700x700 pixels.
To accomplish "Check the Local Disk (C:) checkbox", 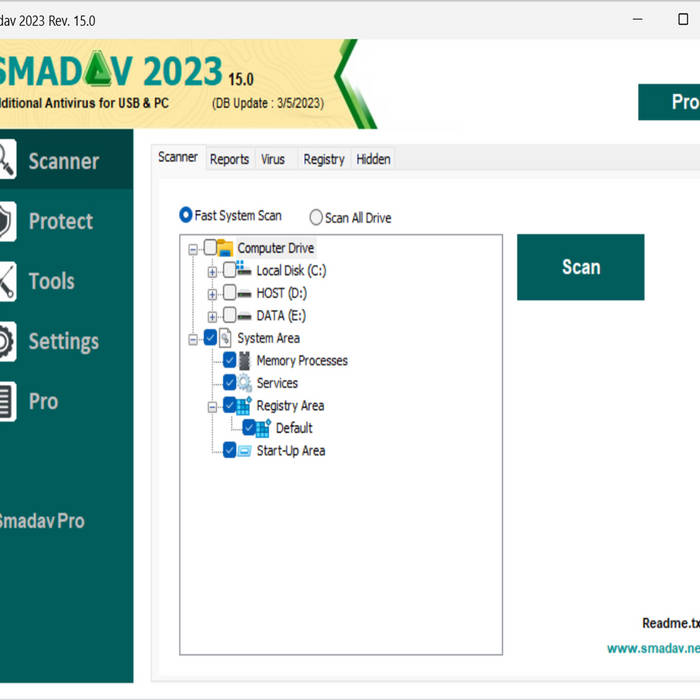I will (230, 270).
